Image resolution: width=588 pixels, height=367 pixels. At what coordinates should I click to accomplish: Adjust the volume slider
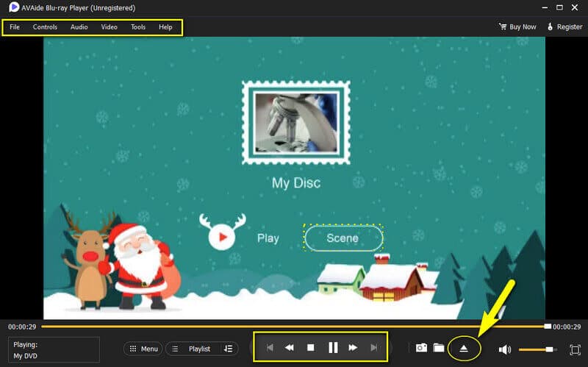click(537, 349)
